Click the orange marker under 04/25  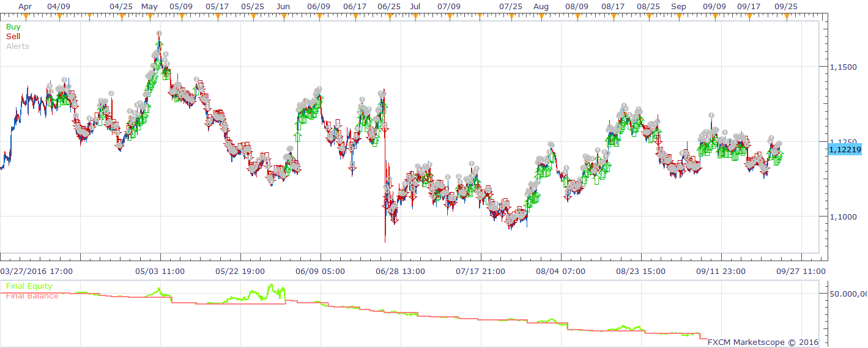(x=121, y=16)
